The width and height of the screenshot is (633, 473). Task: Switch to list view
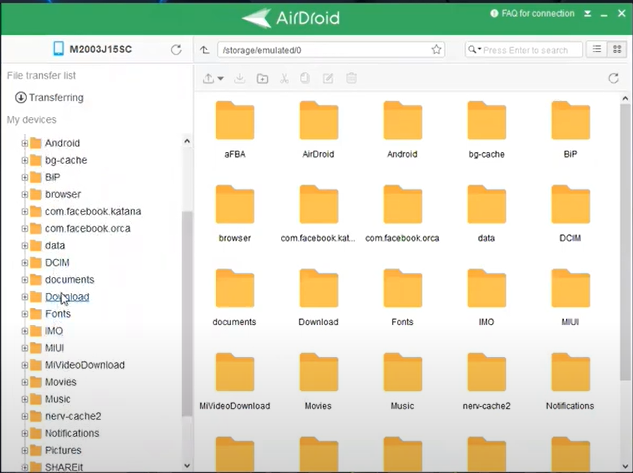(597, 49)
